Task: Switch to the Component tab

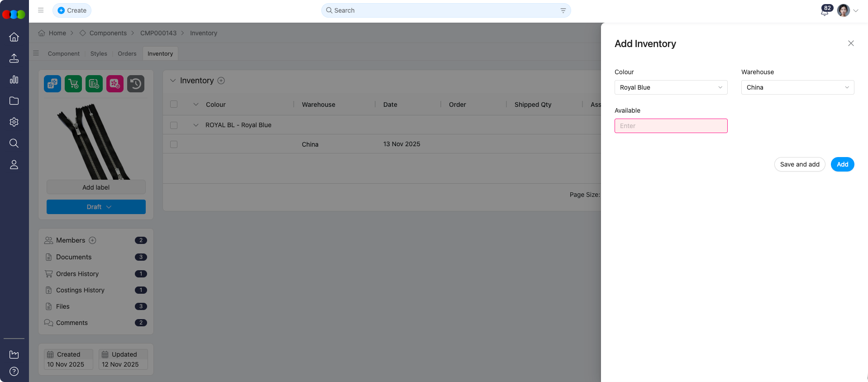Action: click(64, 53)
